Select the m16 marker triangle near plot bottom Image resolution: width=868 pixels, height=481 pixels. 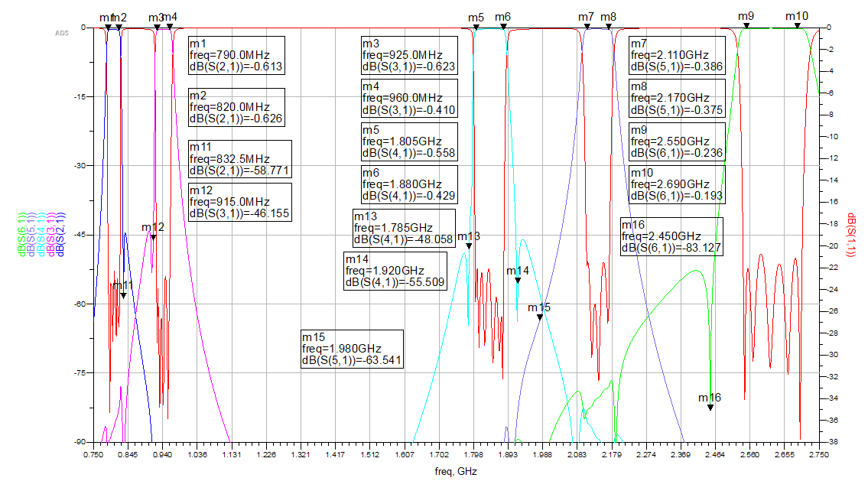710,408
